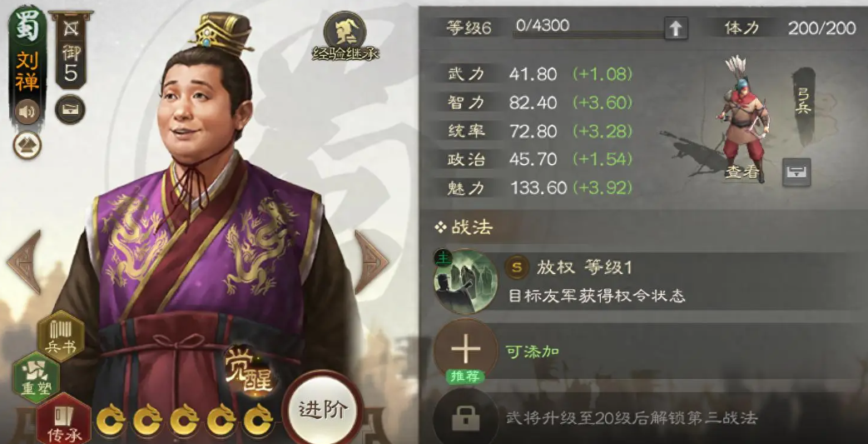Play Liu Shan's voice with speaker icon
This screenshot has height=444, width=868.
pos(27,112)
